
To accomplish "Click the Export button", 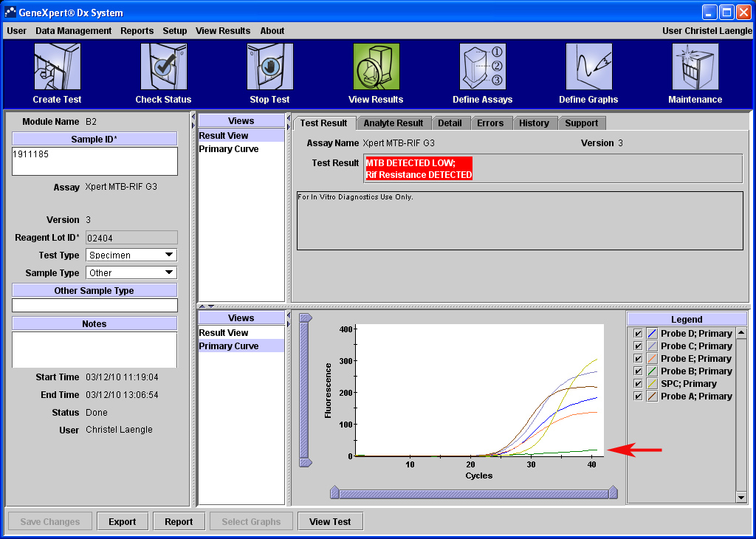I will [x=122, y=521].
